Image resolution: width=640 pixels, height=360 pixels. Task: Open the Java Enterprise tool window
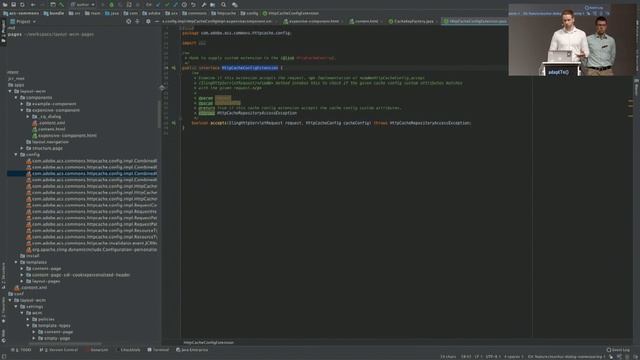click(x=192, y=350)
